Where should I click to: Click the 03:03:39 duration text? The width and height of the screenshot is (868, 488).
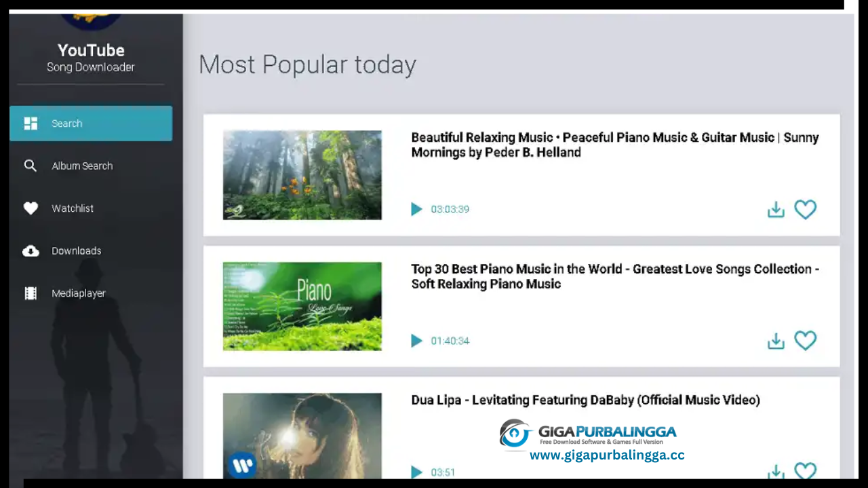pos(450,209)
